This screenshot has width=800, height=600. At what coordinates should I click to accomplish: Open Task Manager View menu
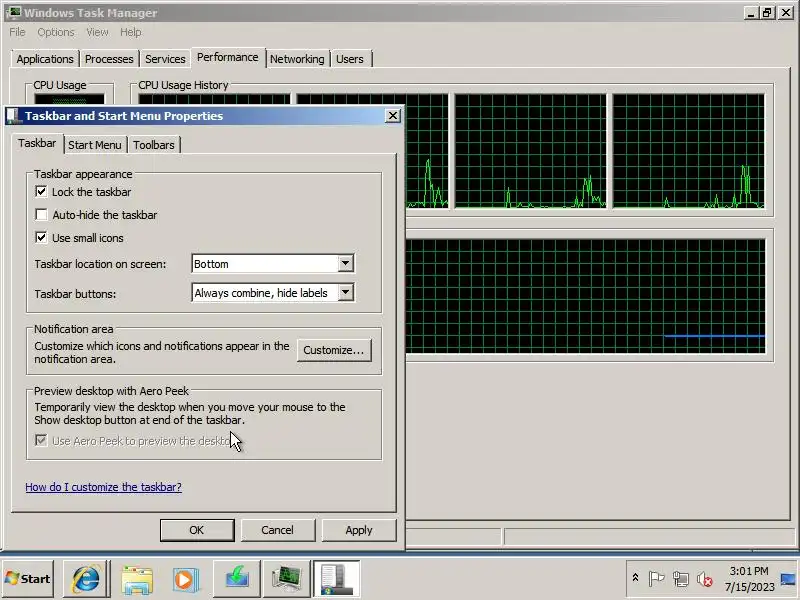(97, 32)
